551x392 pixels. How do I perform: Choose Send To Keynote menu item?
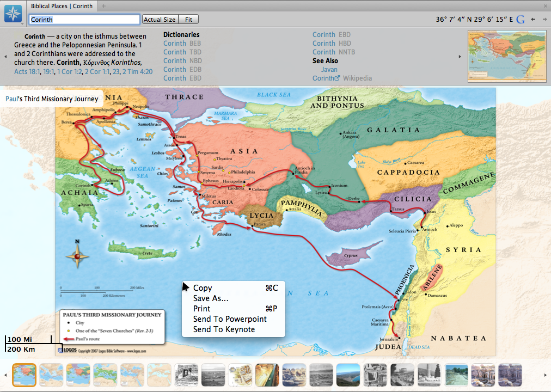click(234, 329)
